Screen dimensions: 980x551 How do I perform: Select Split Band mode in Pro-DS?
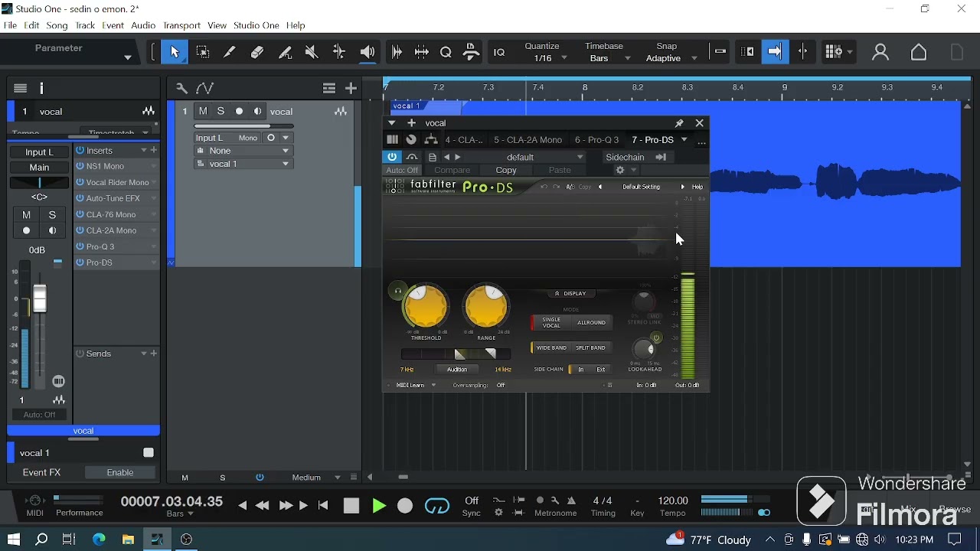coord(592,348)
